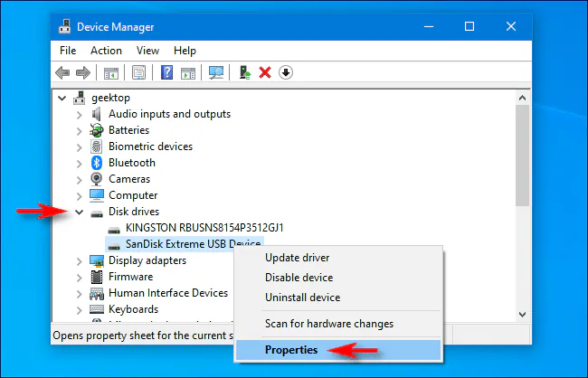Click the scrollbar up arrow
Image resolution: width=588 pixels, height=378 pixels.
[x=522, y=99]
